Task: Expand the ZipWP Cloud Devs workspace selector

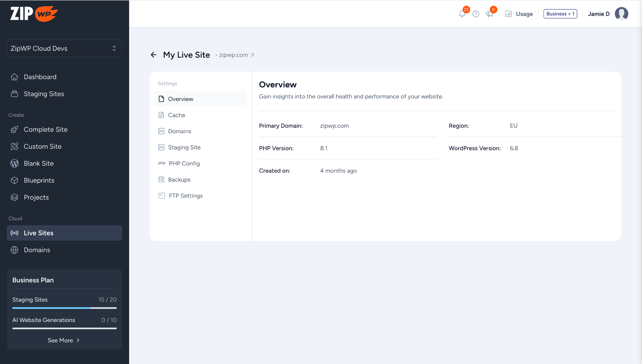Action: [x=64, y=49]
